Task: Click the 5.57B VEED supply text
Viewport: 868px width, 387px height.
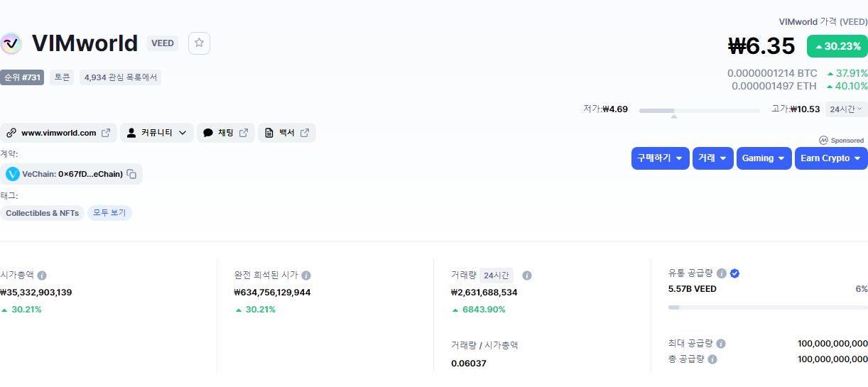Action: (x=693, y=289)
